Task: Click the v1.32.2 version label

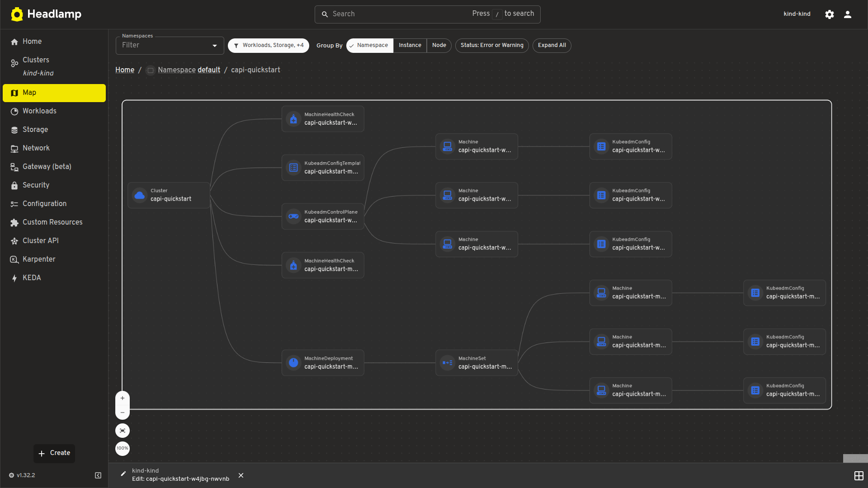Action: pos(26,475)
